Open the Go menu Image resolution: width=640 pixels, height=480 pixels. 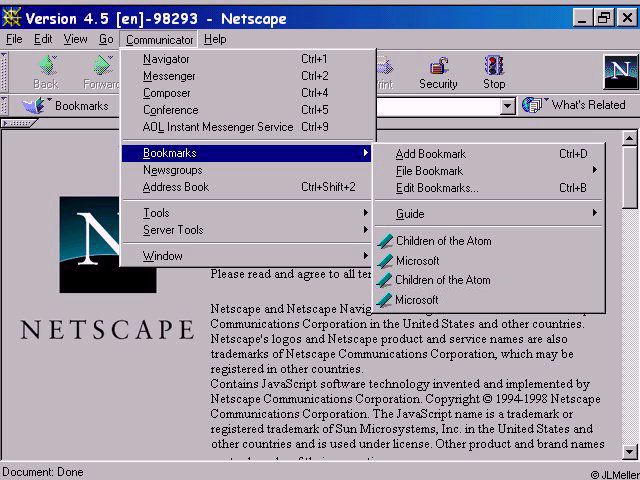pyautogui.click(x=106, y=39)
